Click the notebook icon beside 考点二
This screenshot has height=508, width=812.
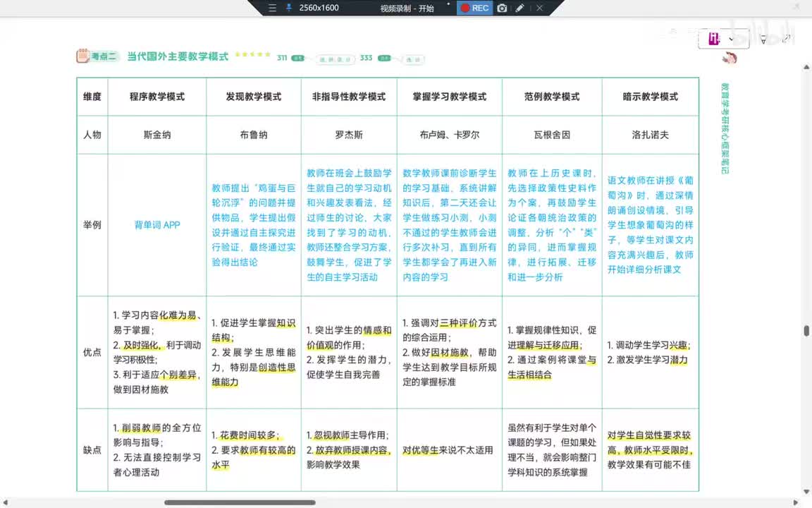pyautogui.click(x=83, y=56)
